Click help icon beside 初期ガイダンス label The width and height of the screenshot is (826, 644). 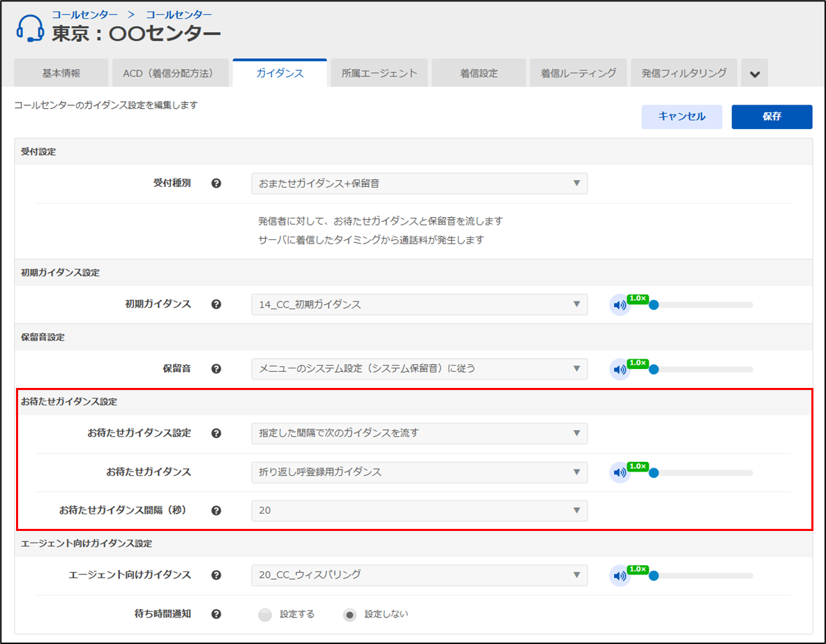pyautogui.click(x=216, y=304)
